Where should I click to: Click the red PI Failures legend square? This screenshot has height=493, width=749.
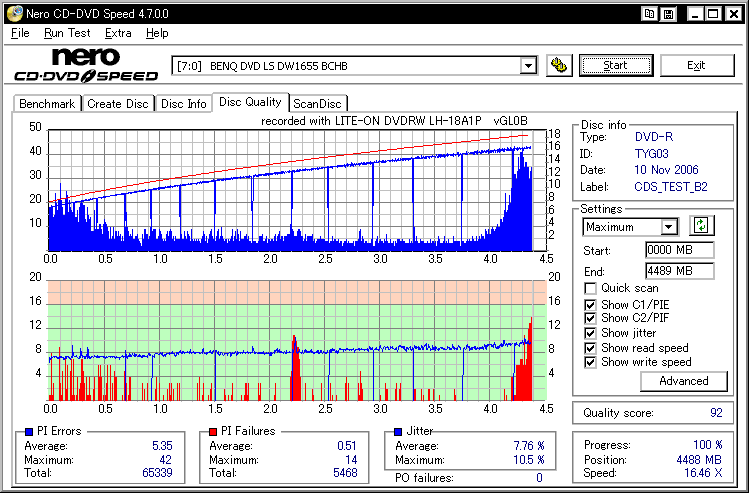(213, 431)
